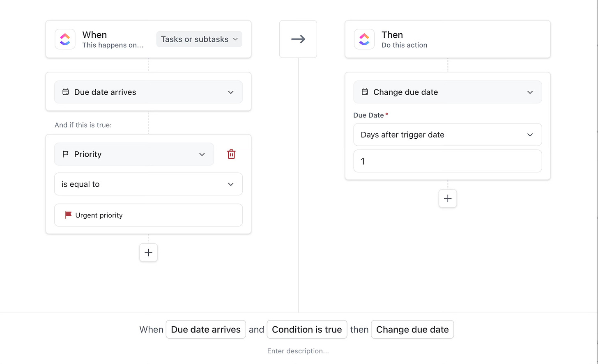The image size is (598, 364).
Task: Expand the Due date arrives trigger dropdown
Action: 230,92
